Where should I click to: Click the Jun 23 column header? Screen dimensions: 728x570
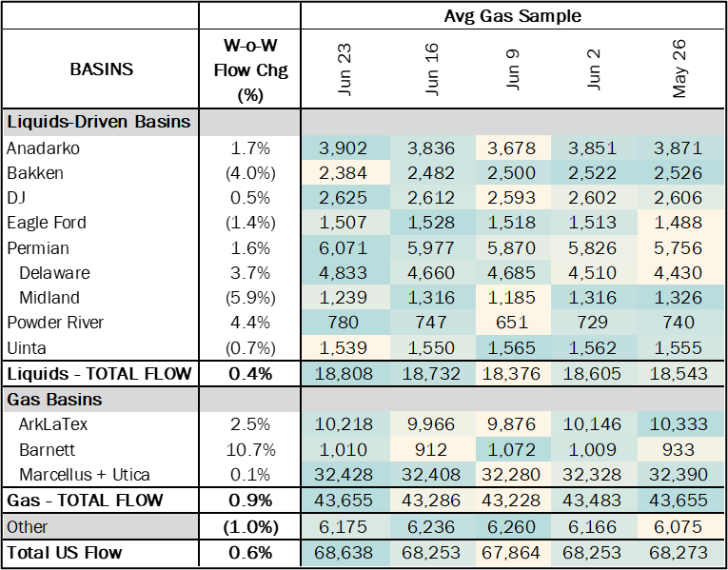coord(343,69)
